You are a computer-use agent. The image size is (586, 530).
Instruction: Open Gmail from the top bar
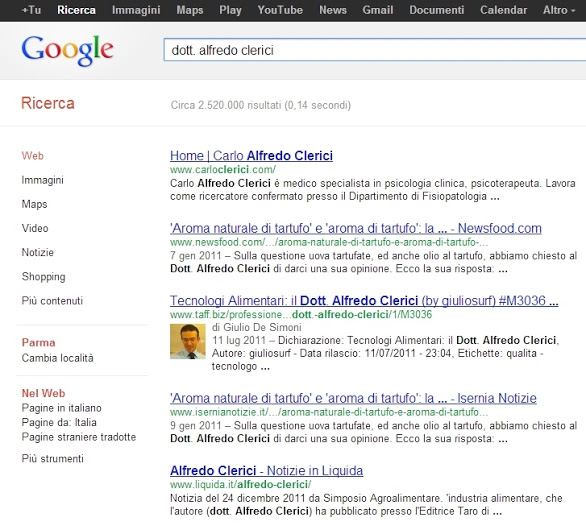(x=377, y=10)
